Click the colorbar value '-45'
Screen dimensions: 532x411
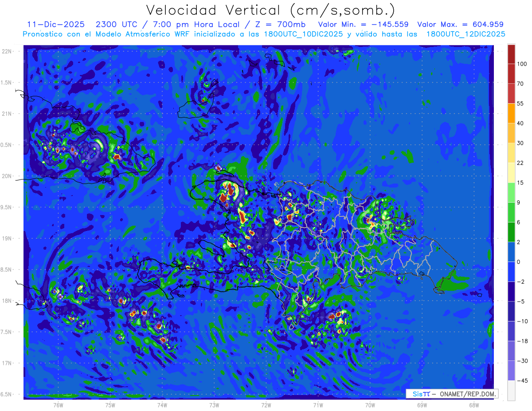coord(522,381)
